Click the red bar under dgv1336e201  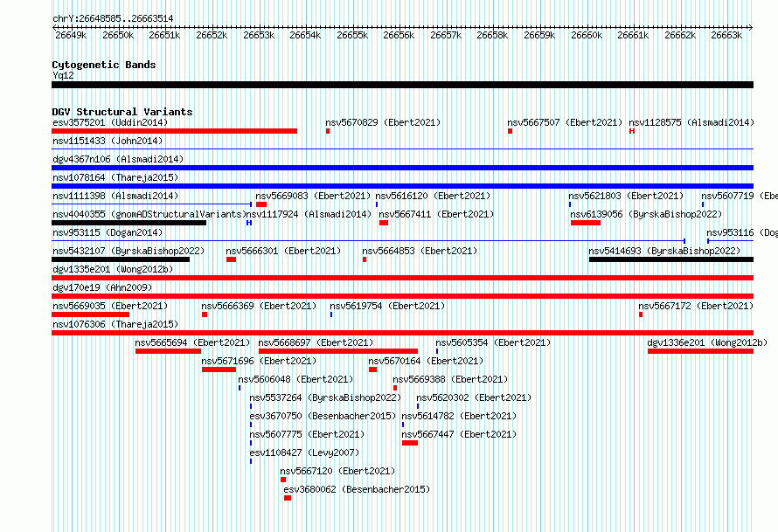point(700,351)
